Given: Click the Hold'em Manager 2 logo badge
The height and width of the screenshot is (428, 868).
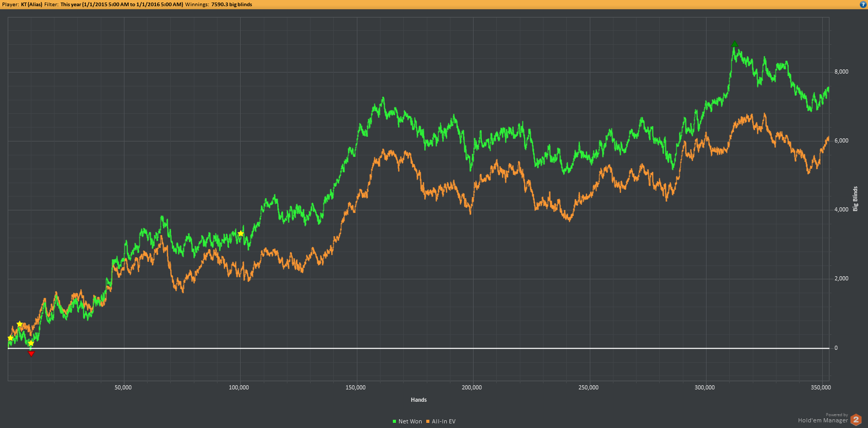Looking at the screenshot, I should tap(856, 420).
